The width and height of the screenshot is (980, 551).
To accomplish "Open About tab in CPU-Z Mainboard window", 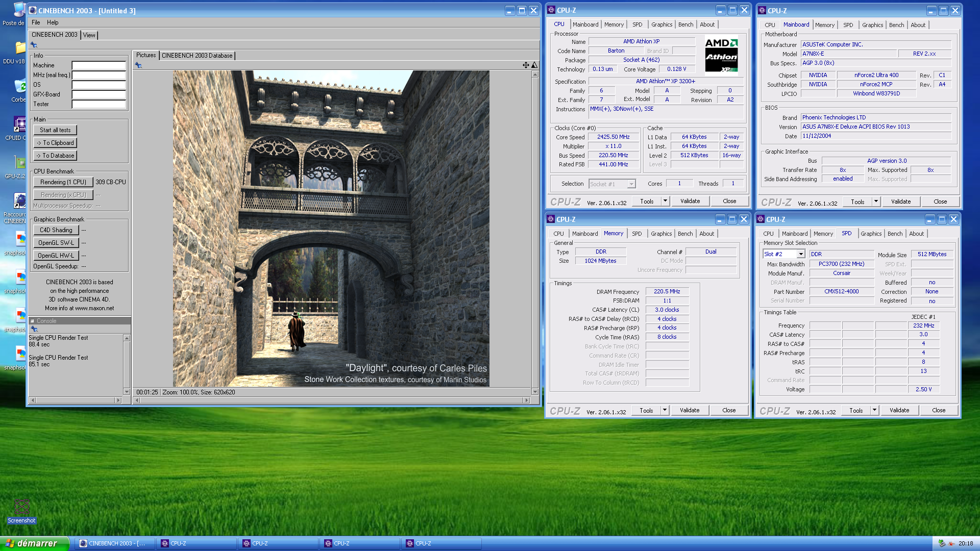I will (x=918, y=25).
